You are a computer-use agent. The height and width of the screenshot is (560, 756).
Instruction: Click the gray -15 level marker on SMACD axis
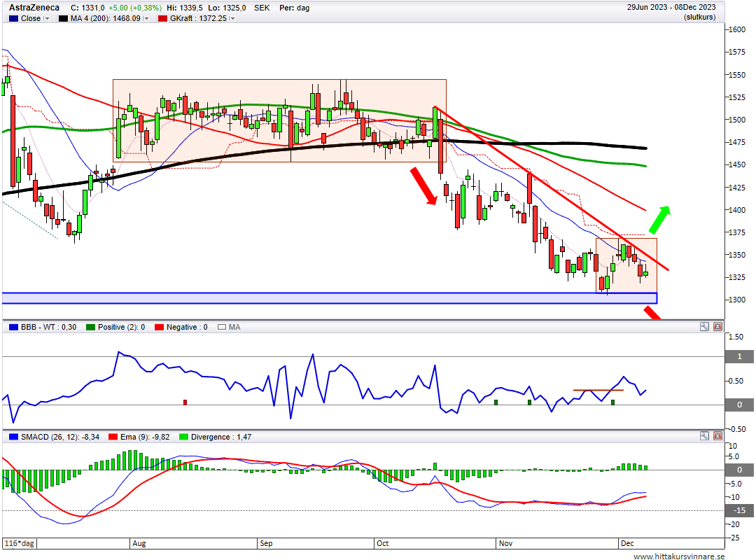(739, 510)
